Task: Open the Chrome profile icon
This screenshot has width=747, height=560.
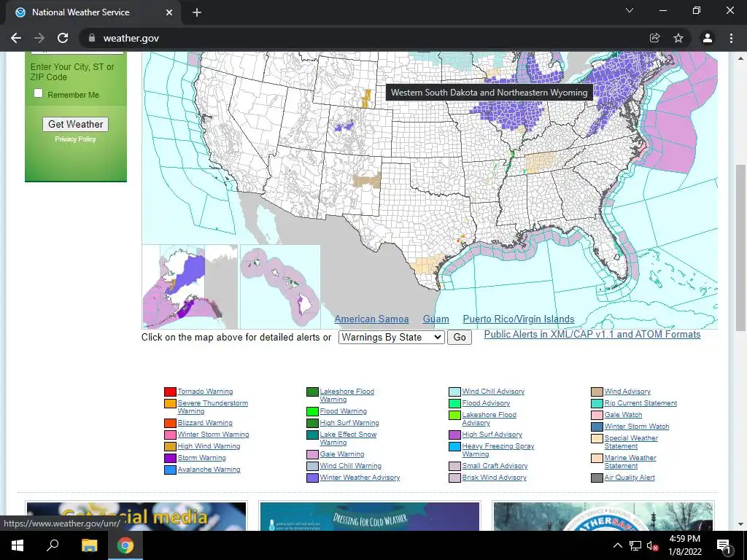Action: pyautogui.click(x=708, y=38)
